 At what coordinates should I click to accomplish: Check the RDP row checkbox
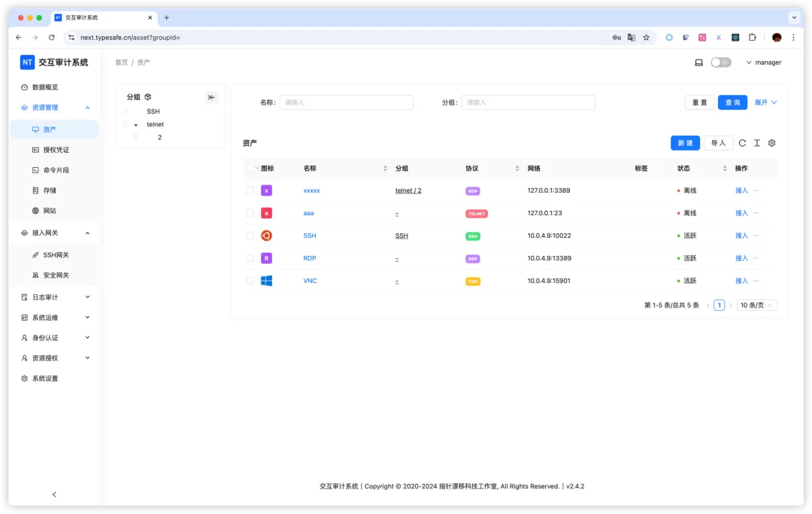250,258
